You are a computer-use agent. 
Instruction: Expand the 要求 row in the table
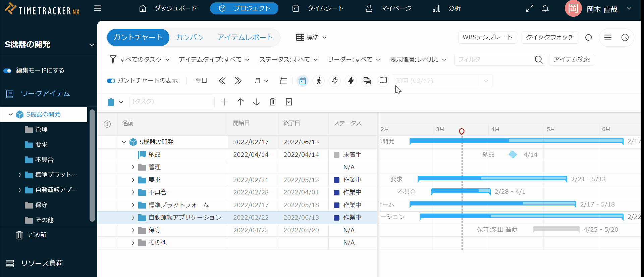(x=133, y=180)
